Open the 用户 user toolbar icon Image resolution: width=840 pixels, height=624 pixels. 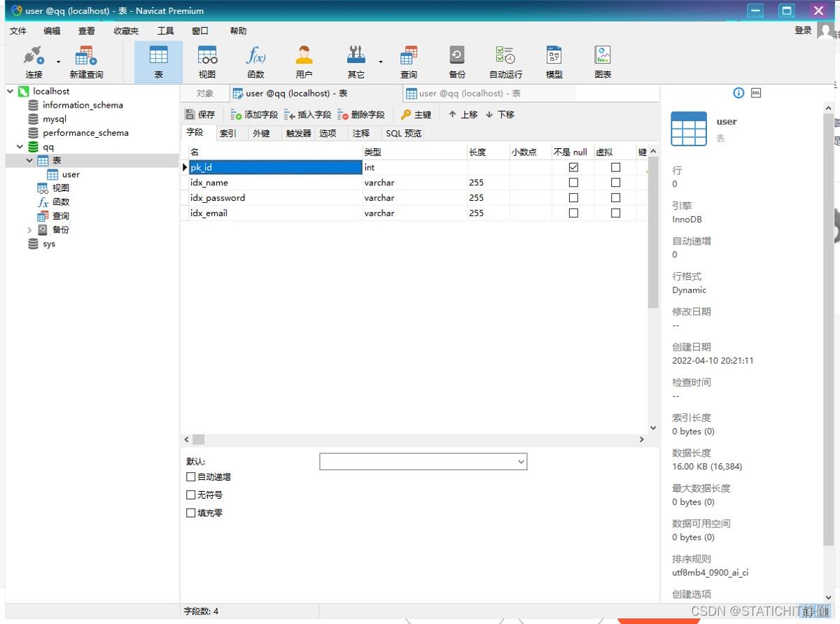[304, 62]
